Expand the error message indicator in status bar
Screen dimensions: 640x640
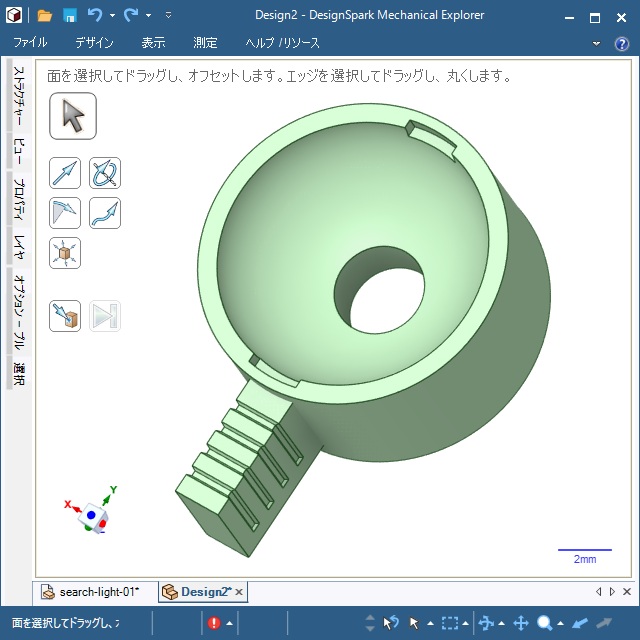tap(229, 623)
